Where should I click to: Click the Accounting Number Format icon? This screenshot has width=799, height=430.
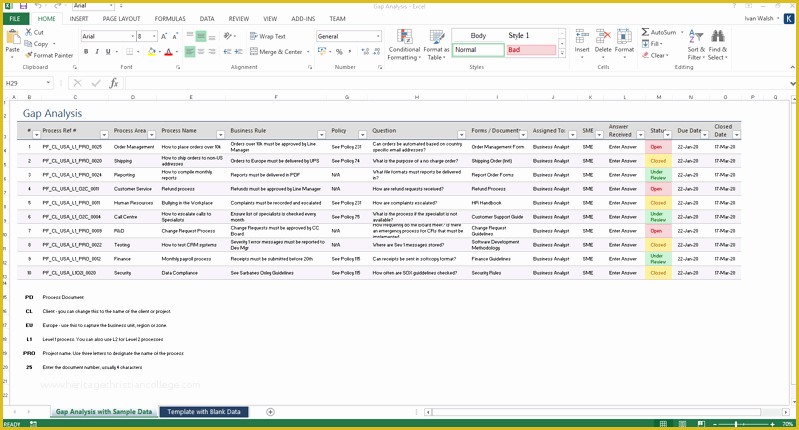click(322, 52)
